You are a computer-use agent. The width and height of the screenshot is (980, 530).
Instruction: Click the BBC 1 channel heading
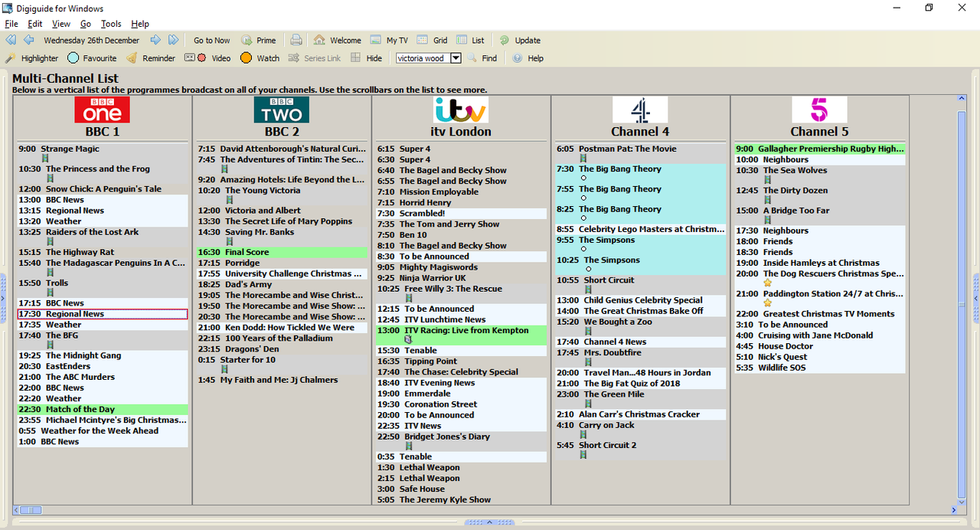tap(102, 132)
